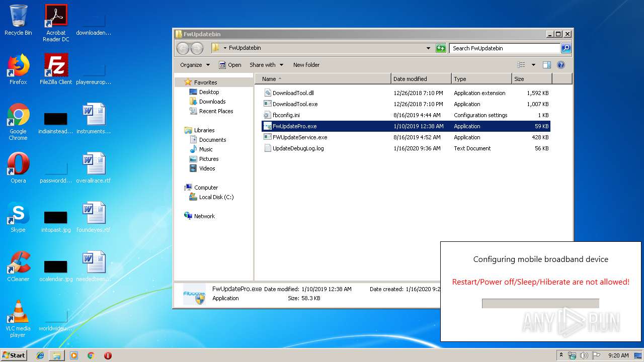644x362 pixels.
Task: Open the Organize dropdown menu
Action: point(195,65)
